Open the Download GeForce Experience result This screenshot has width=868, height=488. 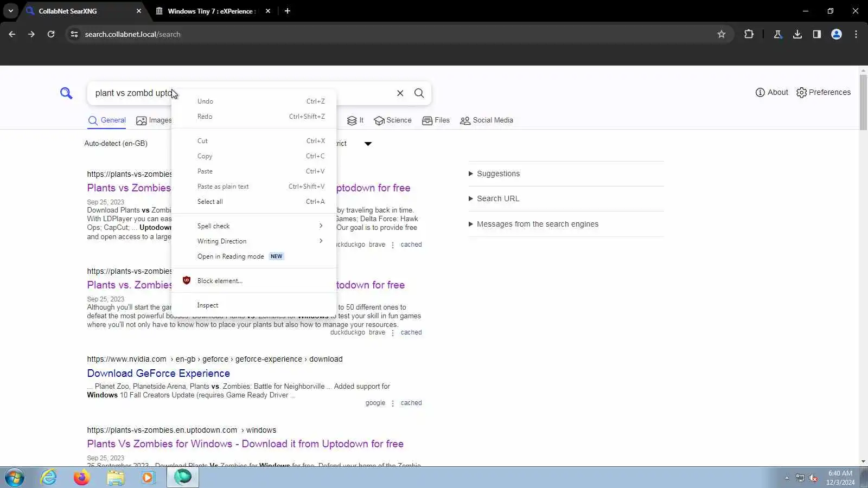158,374
